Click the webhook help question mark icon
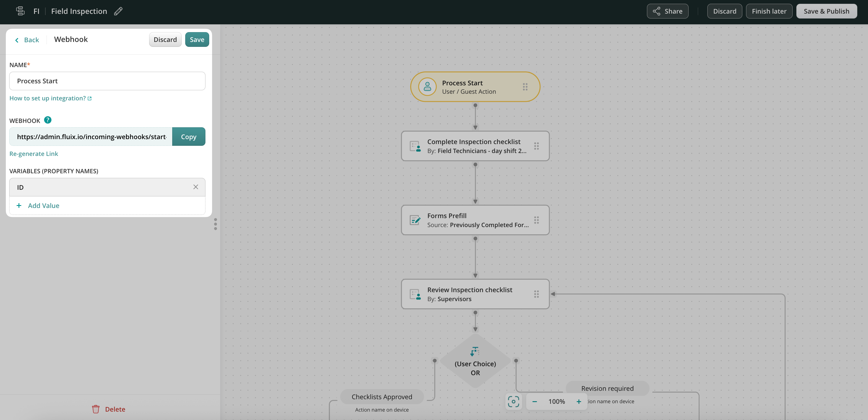The height and width of the screenshot is (420, 868). tap(48, 120)
